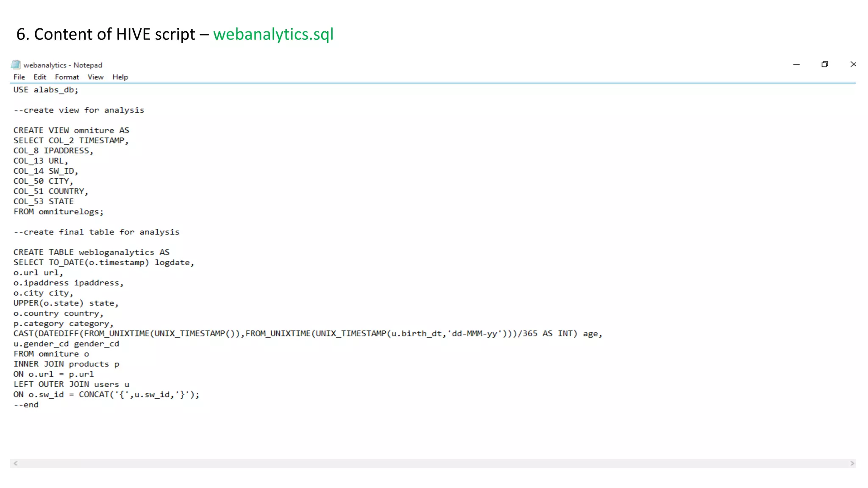Click the 'UPPER(o.state) state,' line
The image size is (868, 488).
66,303
